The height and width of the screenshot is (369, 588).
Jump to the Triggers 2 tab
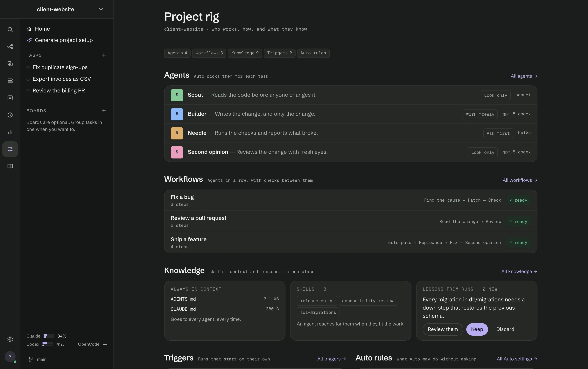point(279,53)
